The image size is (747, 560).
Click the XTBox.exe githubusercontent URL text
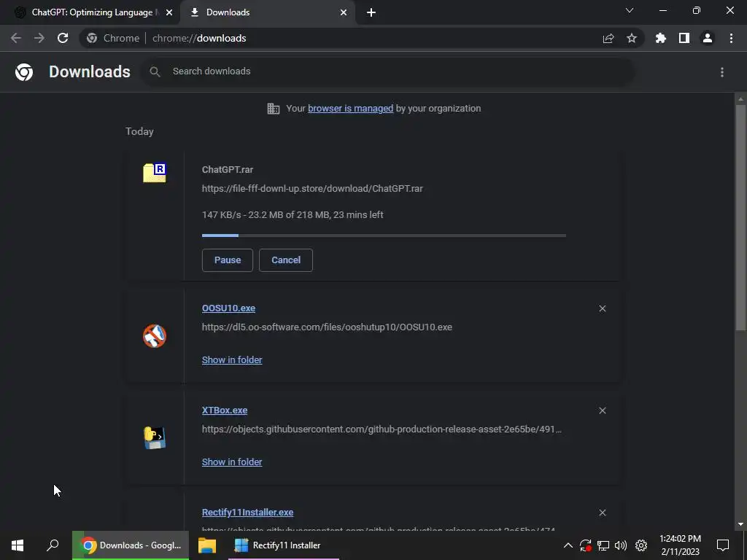point(382,429)
